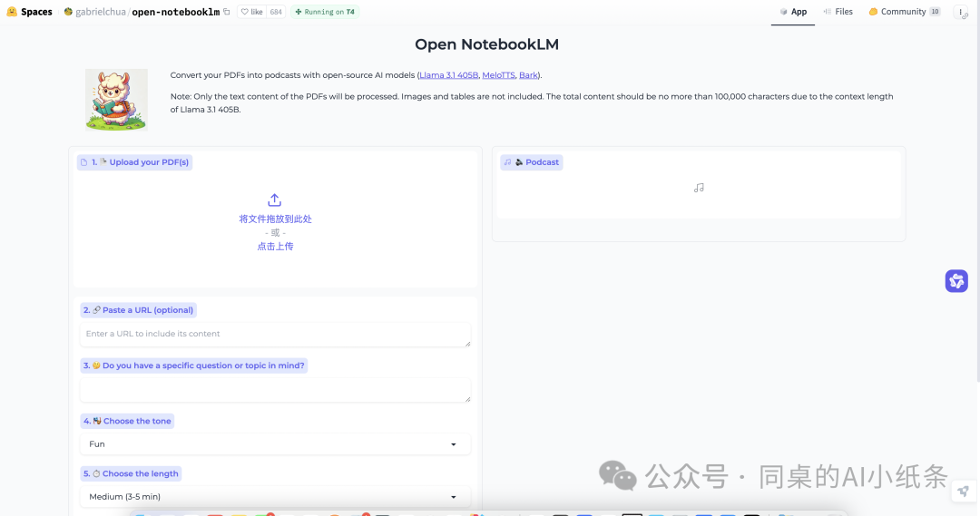The height and width of the screenshot is (516, 980).
Task: Open the Choose the length dropdown
Action: 275,497
